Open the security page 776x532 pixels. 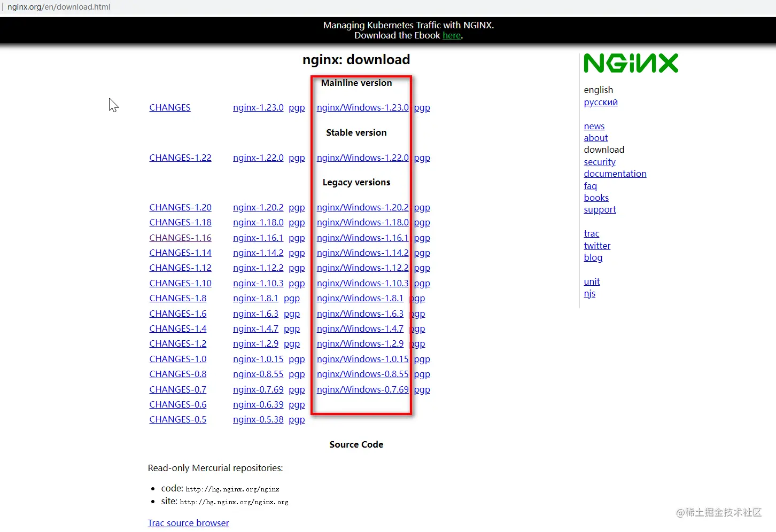click(600, 162)
